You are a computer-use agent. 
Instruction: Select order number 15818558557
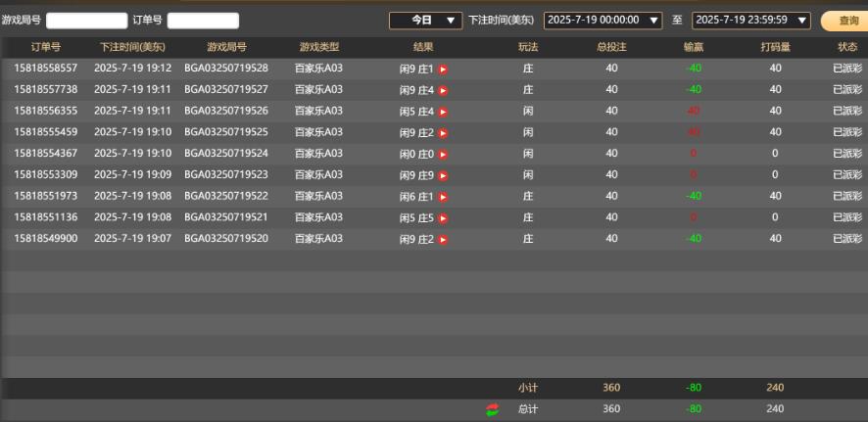coord(46,68)
